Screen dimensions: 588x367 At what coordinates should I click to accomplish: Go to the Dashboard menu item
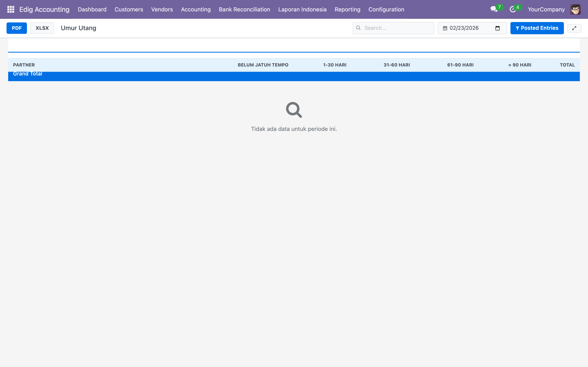pos(92,9)
